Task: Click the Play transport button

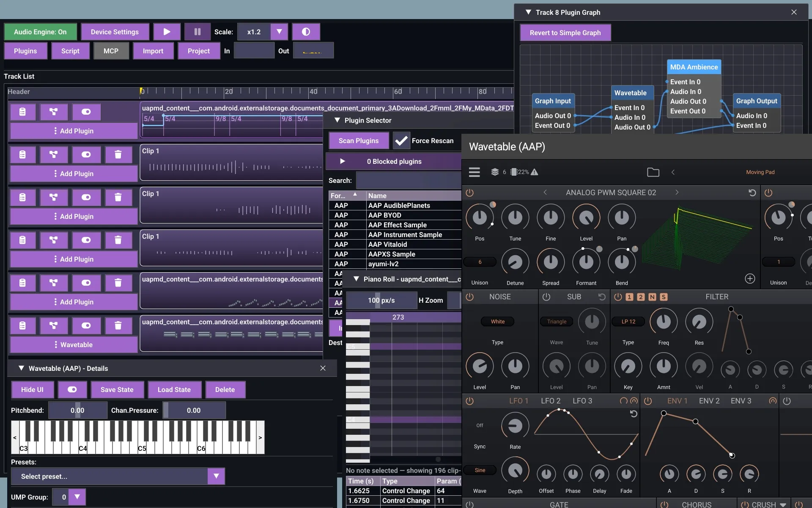Action: pos(167,32)
